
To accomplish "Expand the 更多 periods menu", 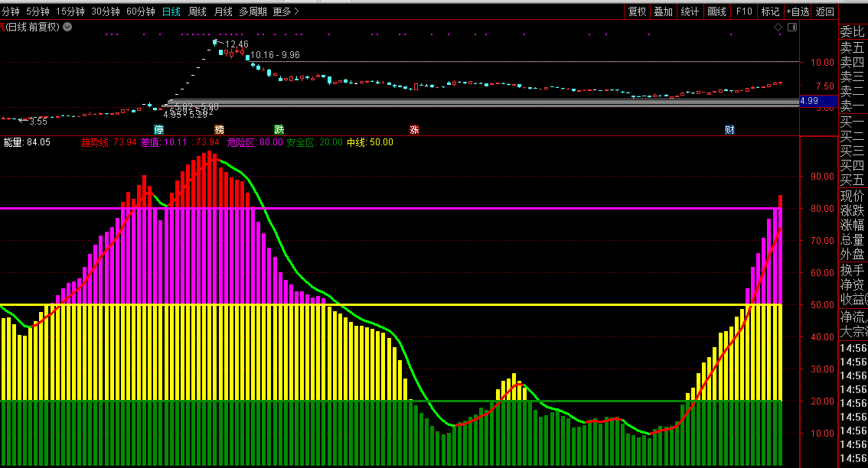I will point(286,11).
